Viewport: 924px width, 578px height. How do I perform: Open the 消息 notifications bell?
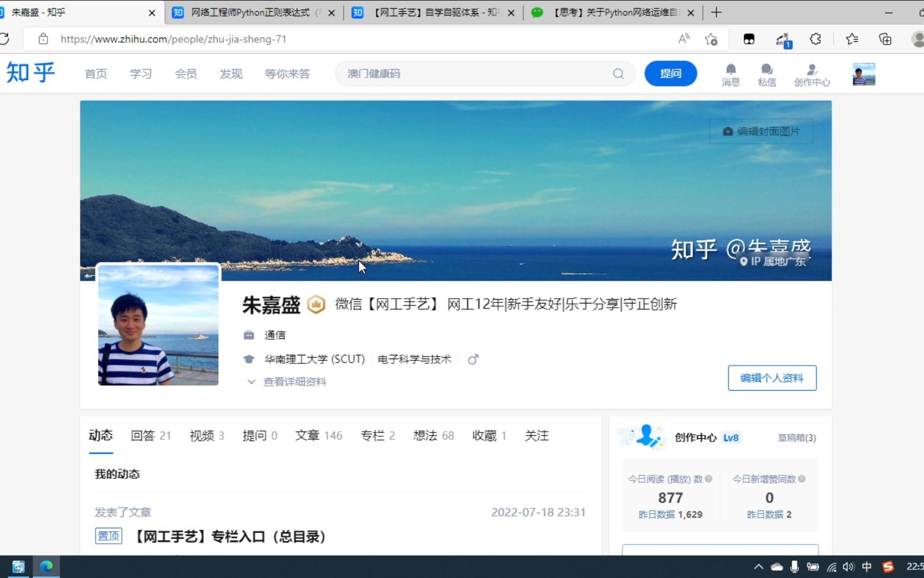(730, 73)
